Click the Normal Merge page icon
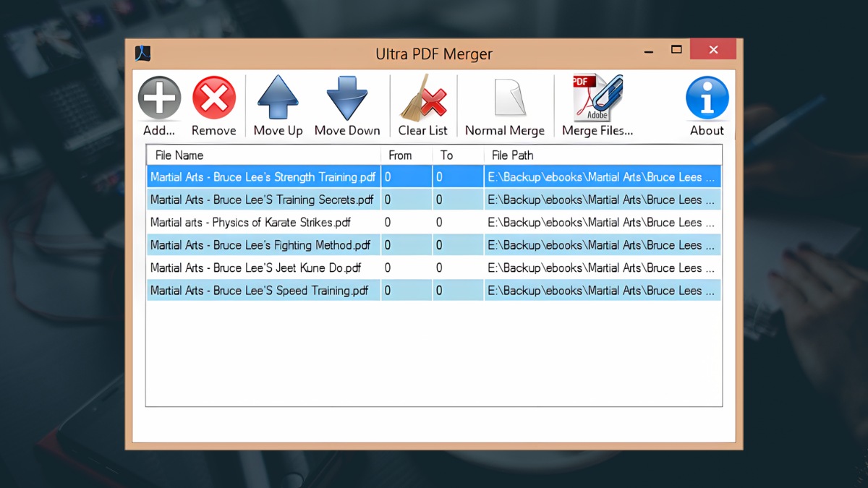This screenshot has height=488, width=868. click(505, 98)
